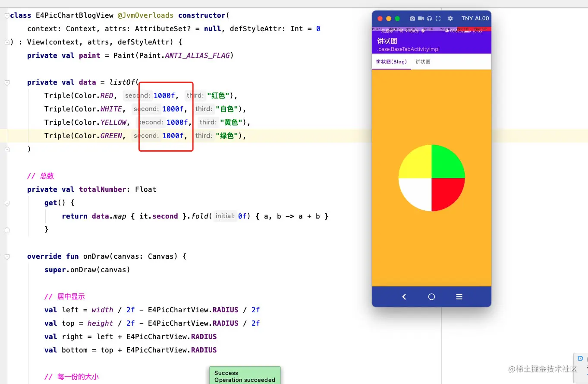Image resolution: width=588 pixels, height=384 pixels.
Task: Click the "绿色" string literal
Action: point(226,136)
